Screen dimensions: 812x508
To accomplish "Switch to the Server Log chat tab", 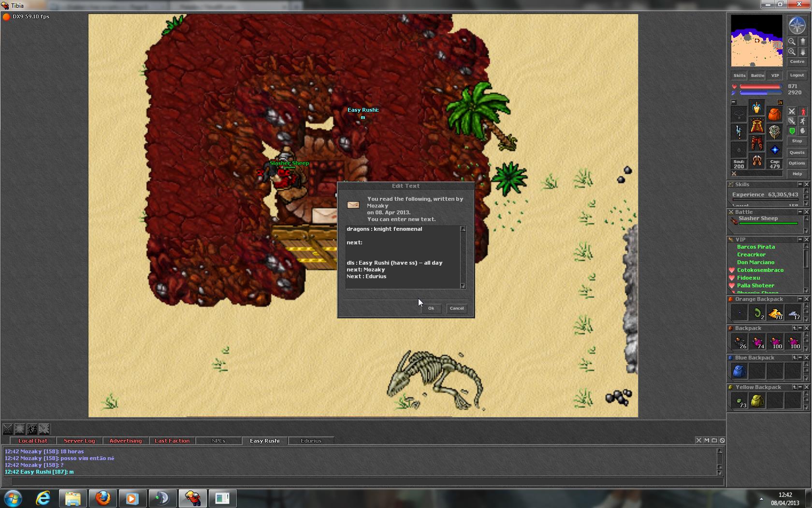I will (x=79, y=441).
